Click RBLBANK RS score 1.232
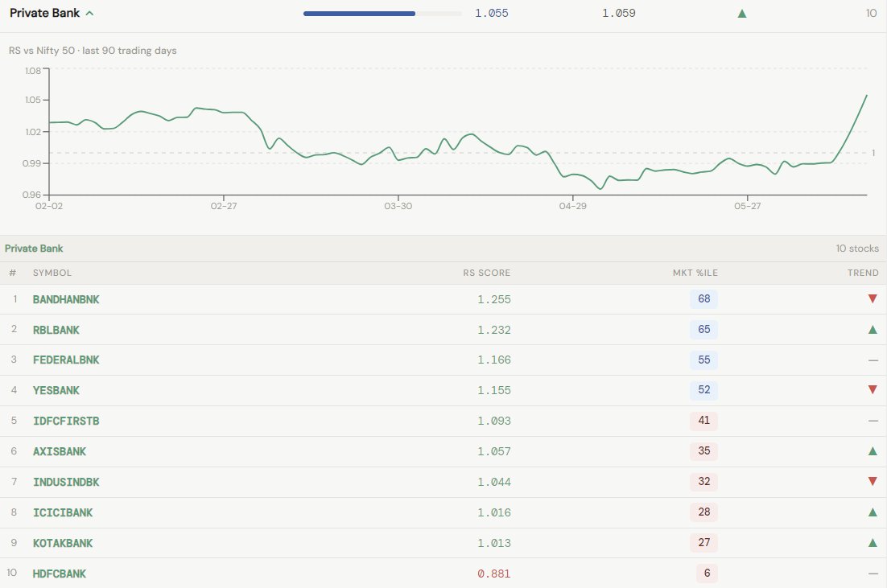 pyautogui.click(x=494, y=330)
